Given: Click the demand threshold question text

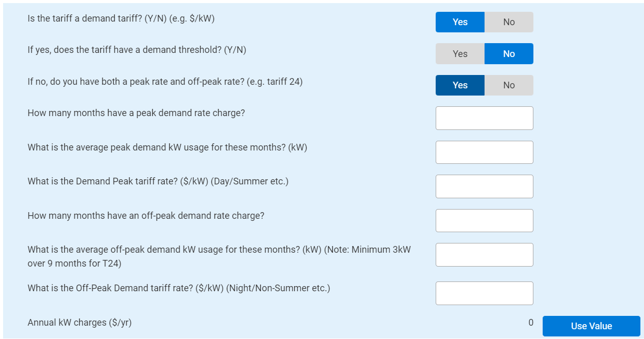Looking at the screenshot, I should click(137, 50).
